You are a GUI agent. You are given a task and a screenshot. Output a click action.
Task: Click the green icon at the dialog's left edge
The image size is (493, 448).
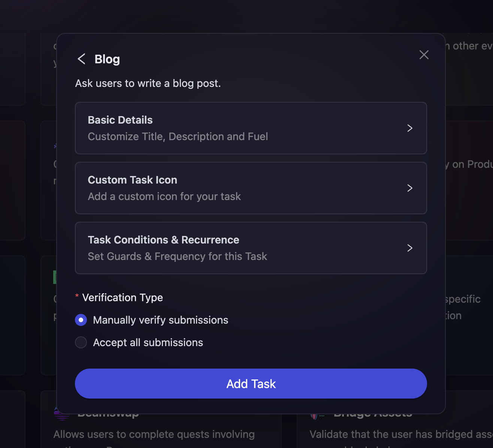coord(55,277)
